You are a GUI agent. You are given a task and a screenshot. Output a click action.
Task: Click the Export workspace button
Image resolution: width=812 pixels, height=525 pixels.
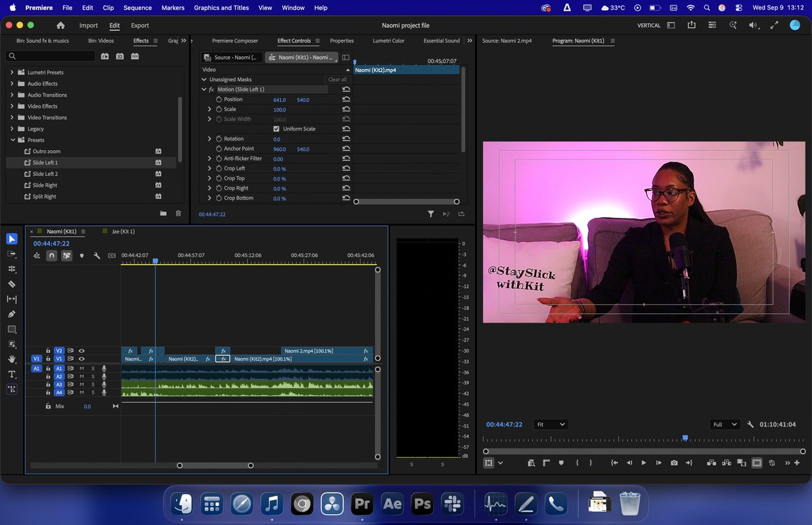pyautogui.click(x=140, y=25)
